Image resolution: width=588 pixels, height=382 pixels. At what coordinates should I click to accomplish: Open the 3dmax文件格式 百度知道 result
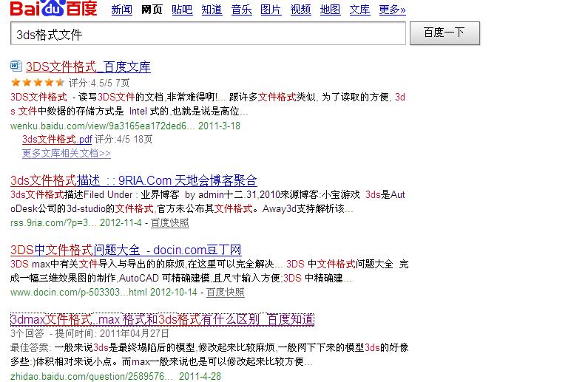163,319
